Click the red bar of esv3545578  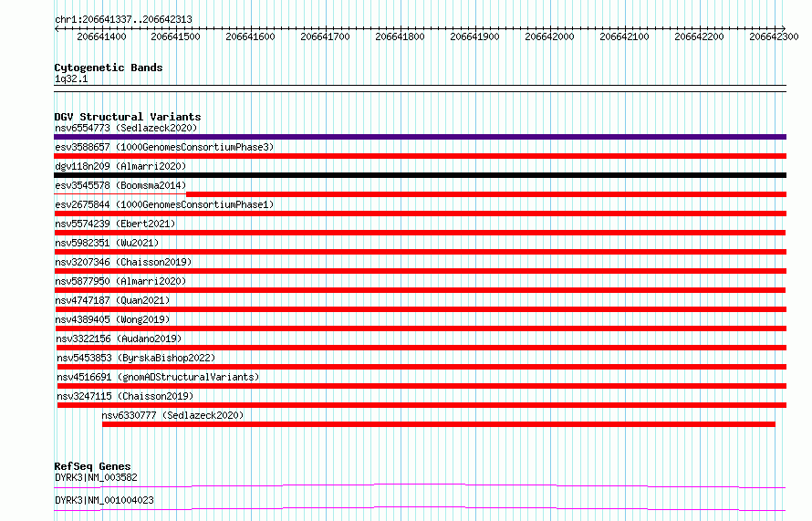[x=485, y=194]
